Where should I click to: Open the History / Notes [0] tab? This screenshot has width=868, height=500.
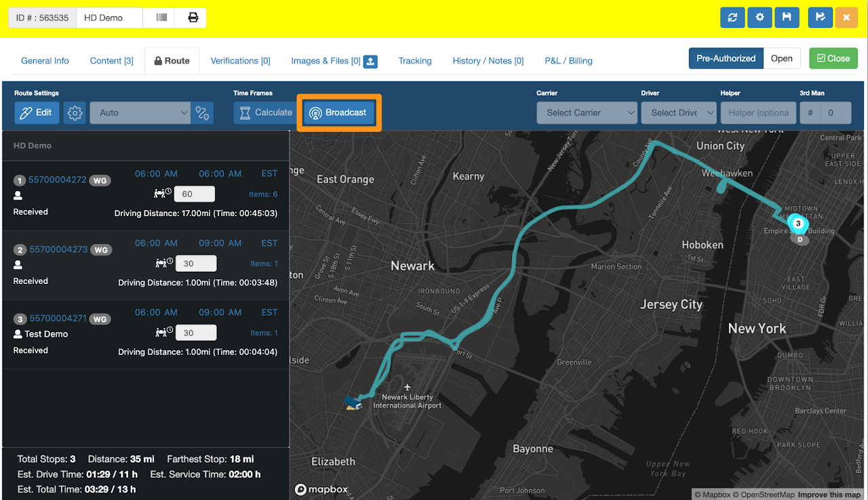tap(488, 61)
